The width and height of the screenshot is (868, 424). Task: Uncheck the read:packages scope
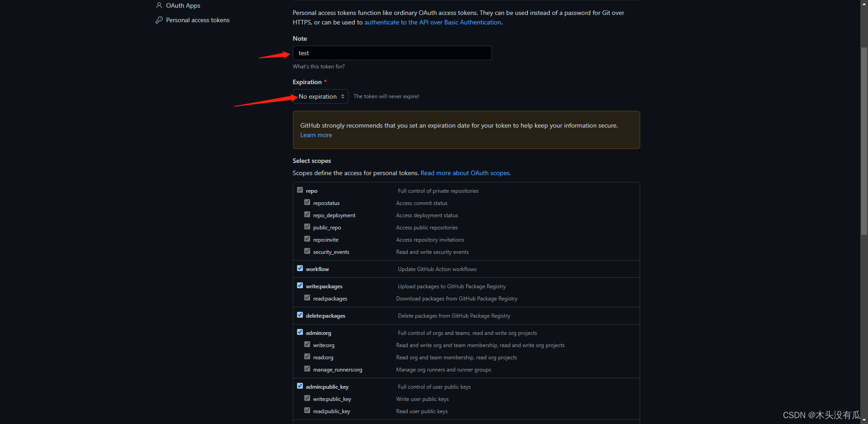pos(307,297)
